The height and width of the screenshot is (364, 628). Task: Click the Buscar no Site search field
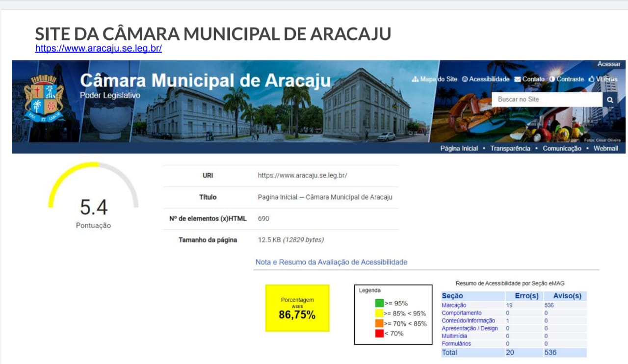(545, 99)
